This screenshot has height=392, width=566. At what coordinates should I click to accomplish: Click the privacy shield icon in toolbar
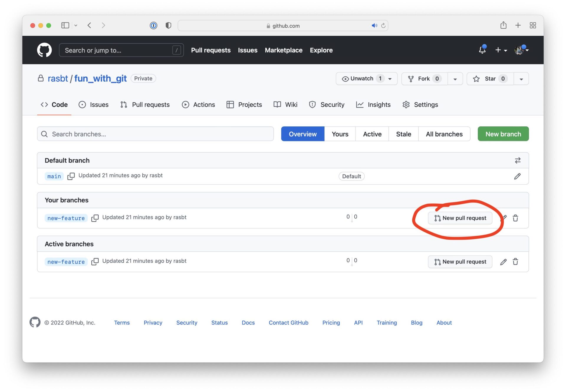[168, 26]
